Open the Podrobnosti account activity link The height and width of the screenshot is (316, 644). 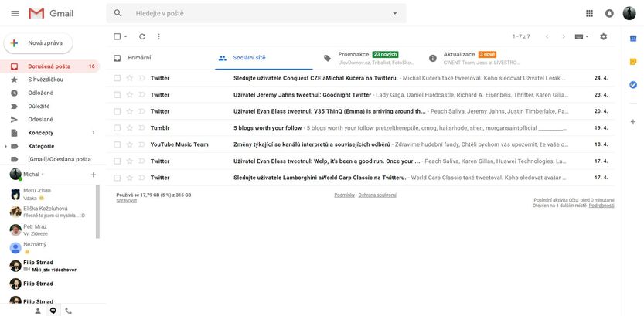point(601,206)
